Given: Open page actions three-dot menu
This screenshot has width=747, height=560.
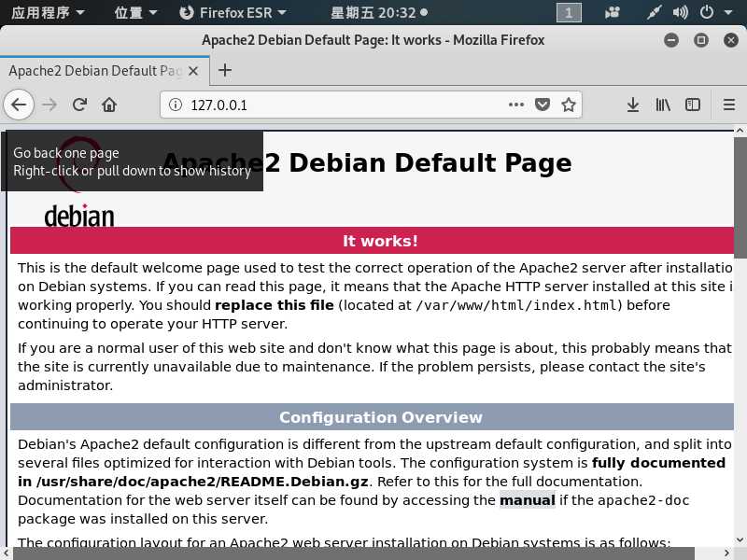Looking at the screenshot, I should click(516, 105).
